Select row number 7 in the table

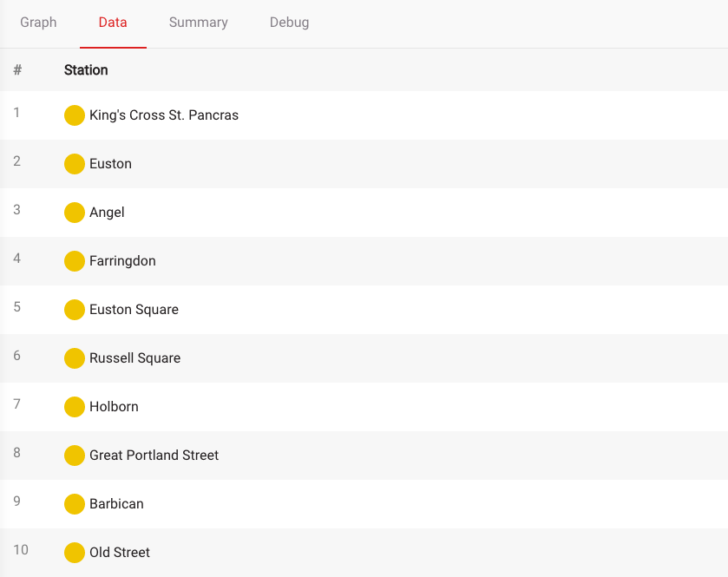[17, 404]
